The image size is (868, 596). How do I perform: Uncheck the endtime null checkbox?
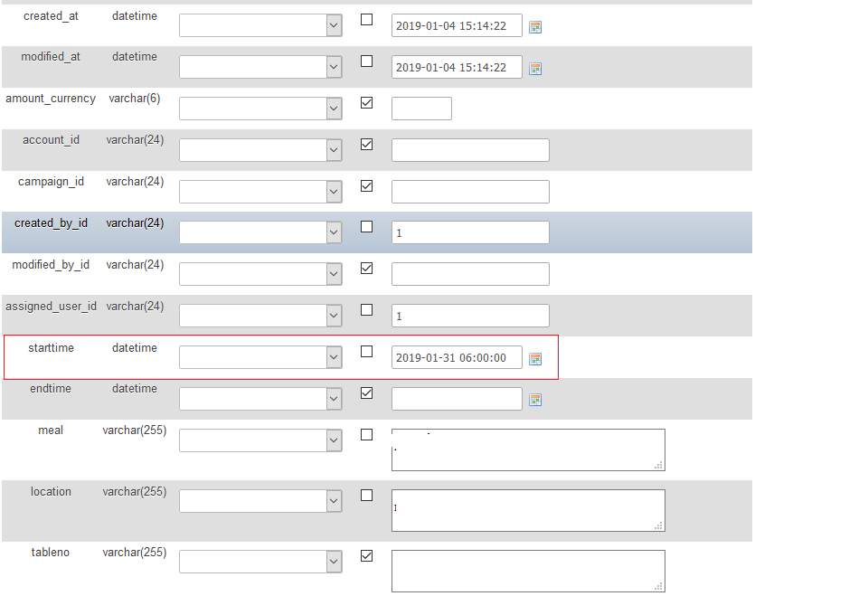tap(366, 393)
